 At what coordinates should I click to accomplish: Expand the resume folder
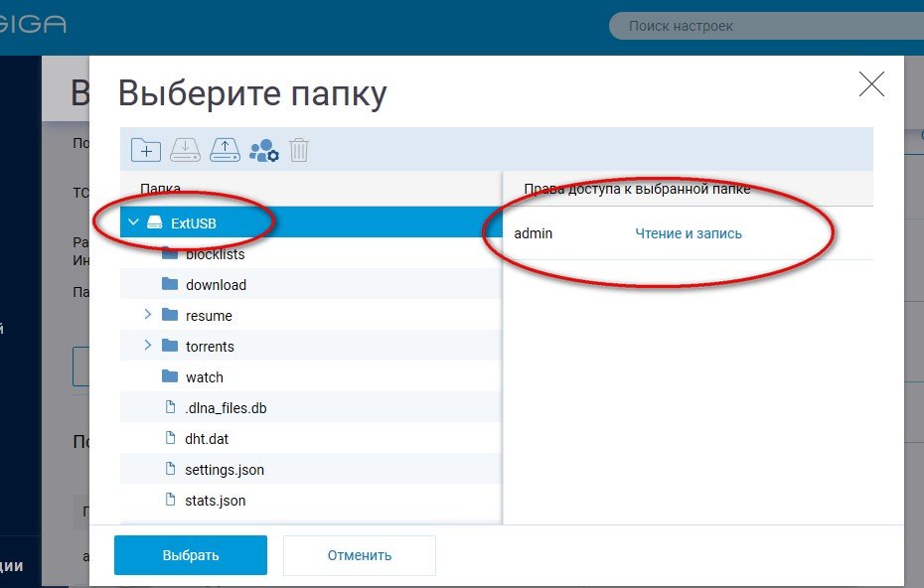coord(147,315)
